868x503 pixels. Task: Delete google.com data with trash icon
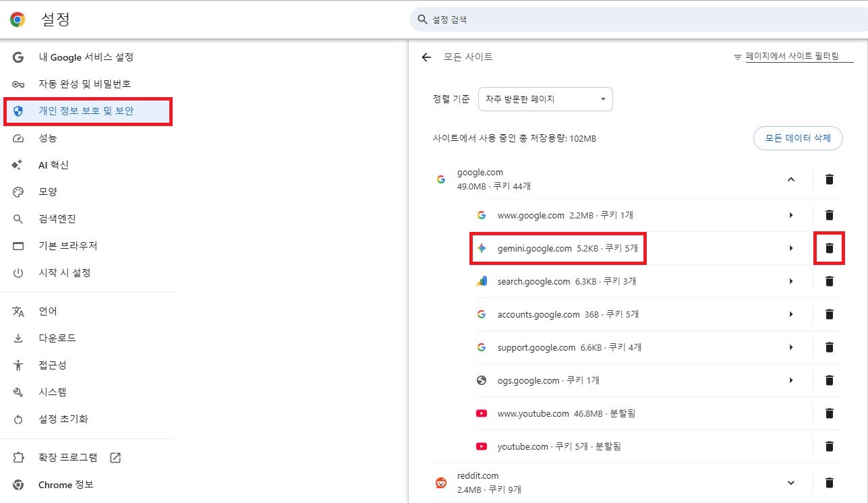(830, 179)
